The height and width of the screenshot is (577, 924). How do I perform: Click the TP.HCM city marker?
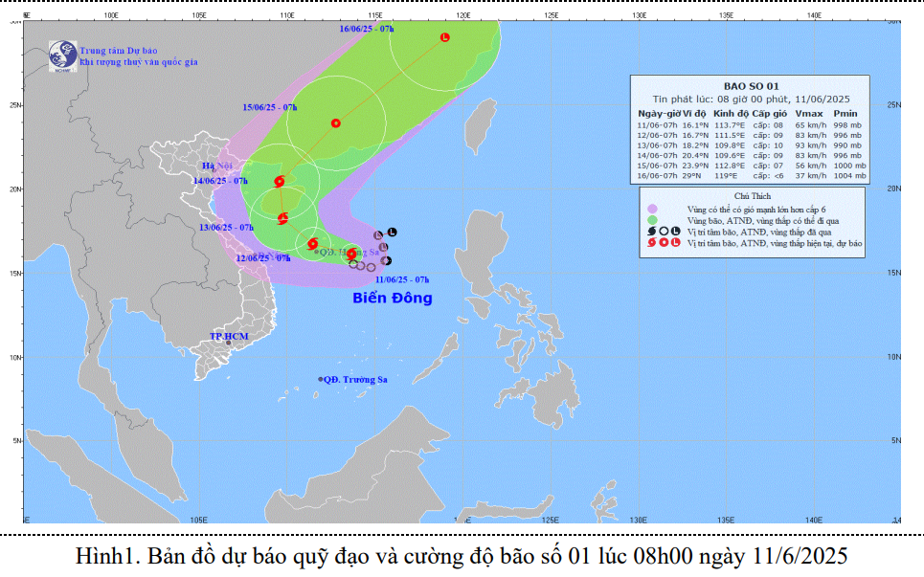tap(228, 343)
